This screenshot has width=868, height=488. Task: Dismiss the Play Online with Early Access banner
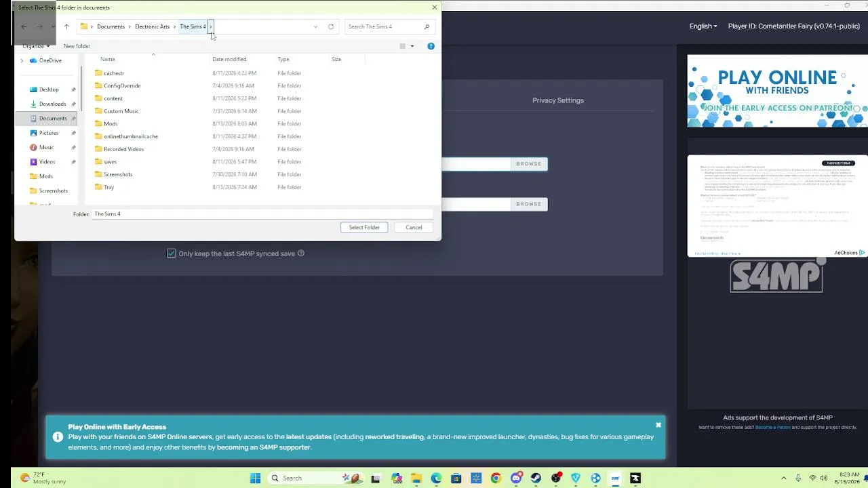click(x=658, y=425)
